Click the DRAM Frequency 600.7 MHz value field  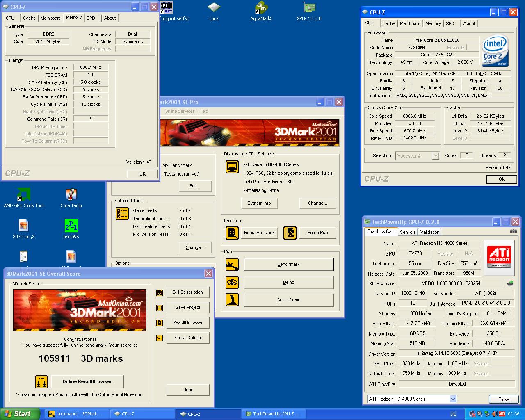click(91, 67)
